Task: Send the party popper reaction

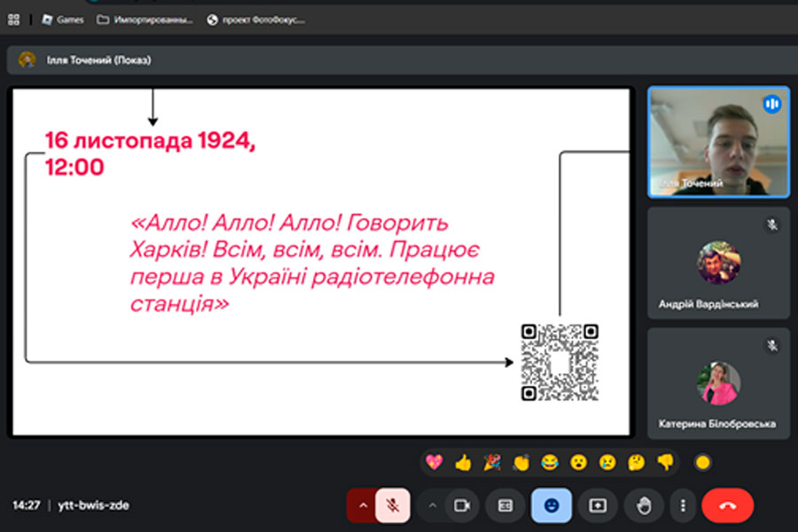Action: (x=491, y=462)
